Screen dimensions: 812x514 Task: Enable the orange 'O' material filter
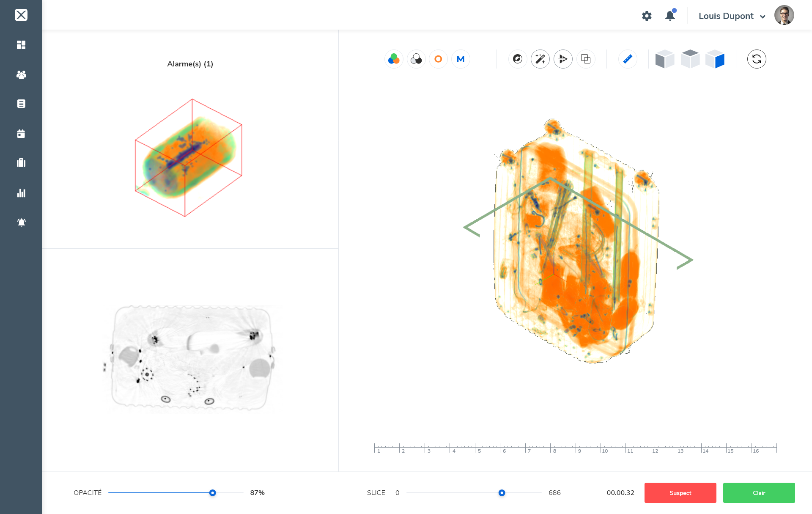point(438,59)
